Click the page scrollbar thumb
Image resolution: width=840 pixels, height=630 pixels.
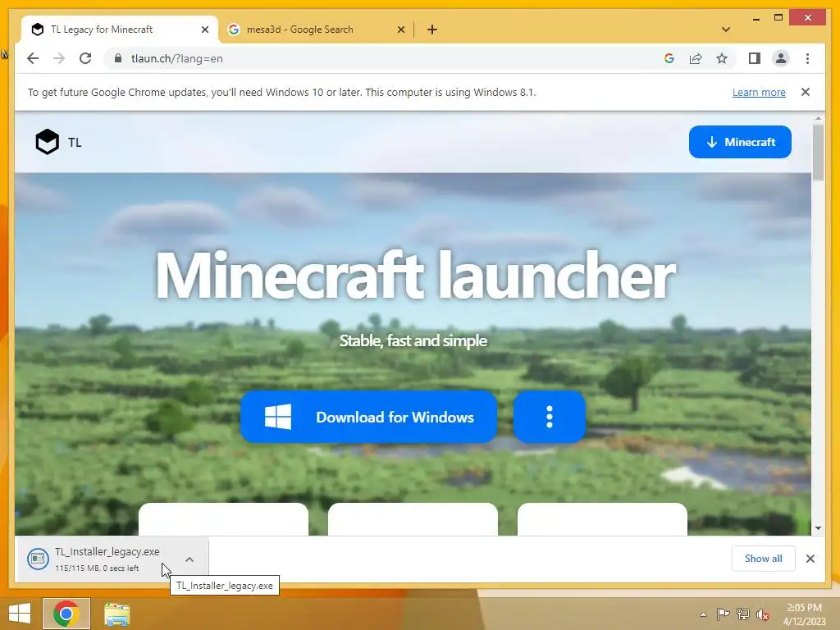click(x=818, y=152)
